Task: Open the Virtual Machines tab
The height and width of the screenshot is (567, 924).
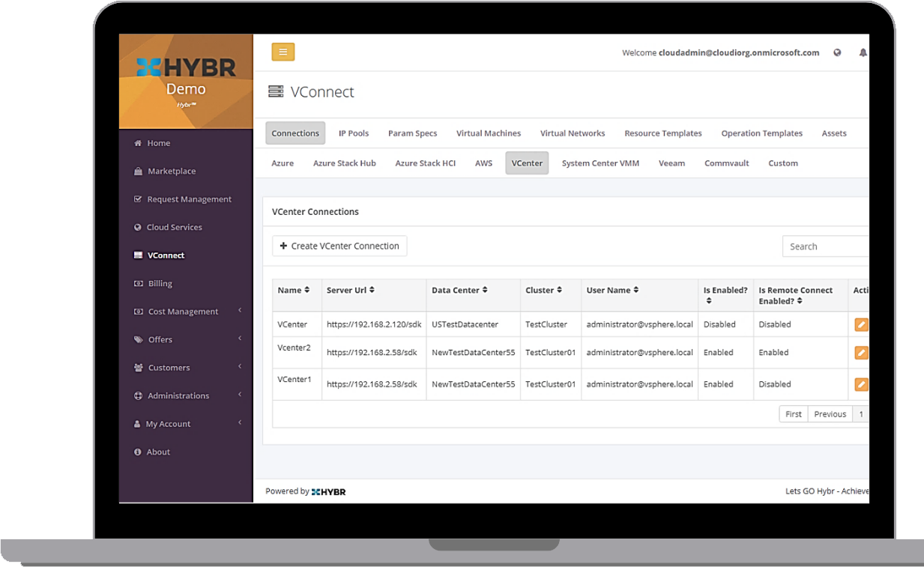Action: tap(489, 133)
